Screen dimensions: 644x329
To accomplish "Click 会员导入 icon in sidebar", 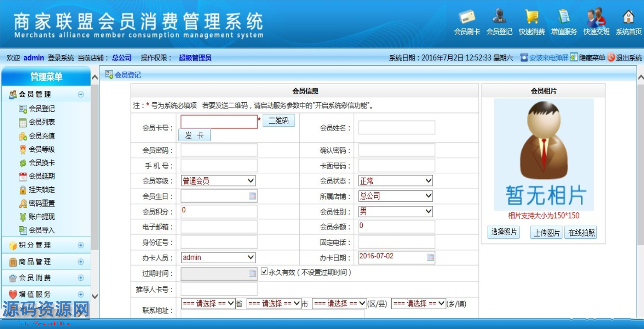I will [x=23, y=230].
